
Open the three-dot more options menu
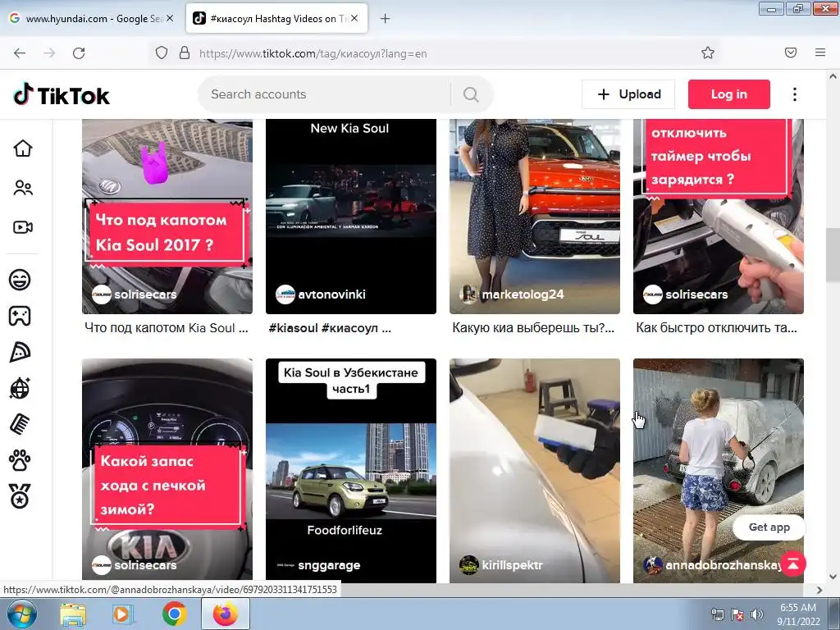[x=794, y=94]
